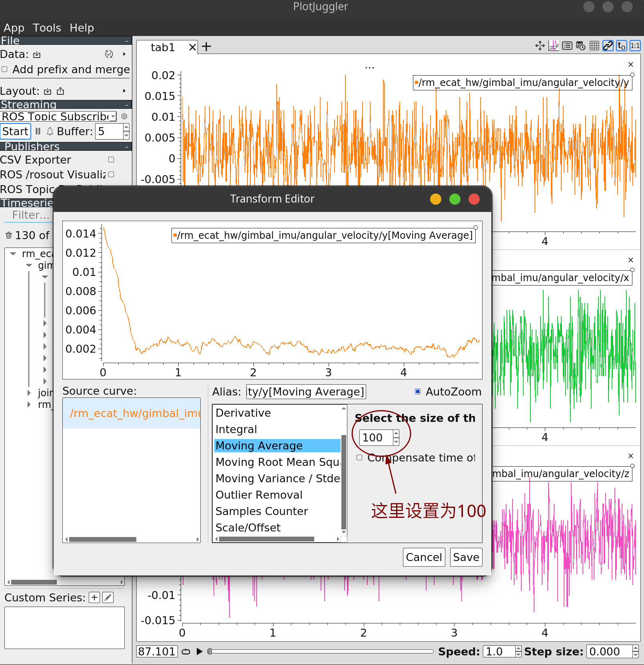
Task: Click the Alias text field
Action: tap(306, 391)
